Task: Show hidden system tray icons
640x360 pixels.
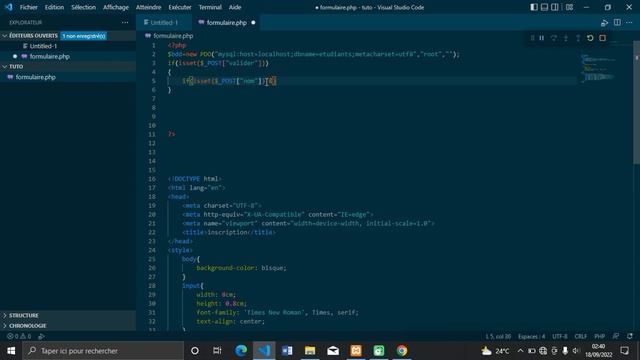Action: click(520, 351)
